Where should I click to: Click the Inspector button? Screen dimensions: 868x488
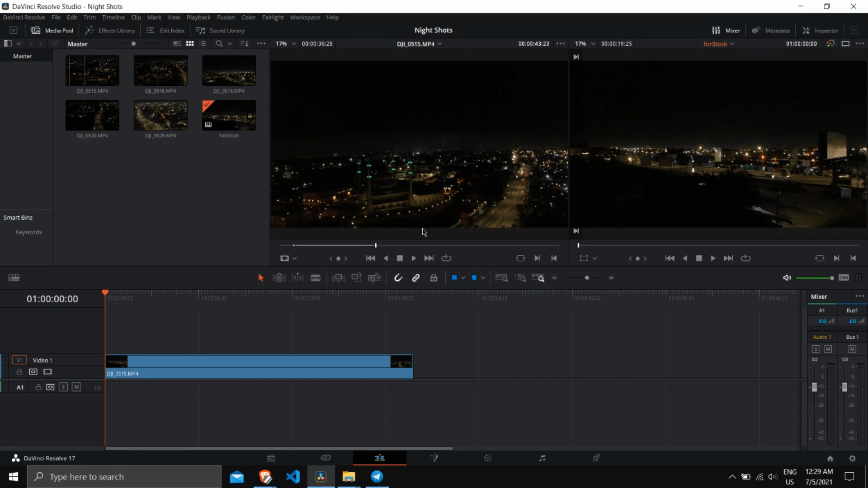point(821,30)
